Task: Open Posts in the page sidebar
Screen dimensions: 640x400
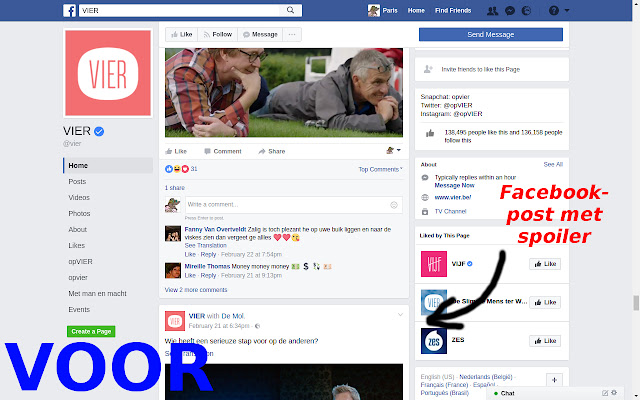Action: (x=77, y=182)
